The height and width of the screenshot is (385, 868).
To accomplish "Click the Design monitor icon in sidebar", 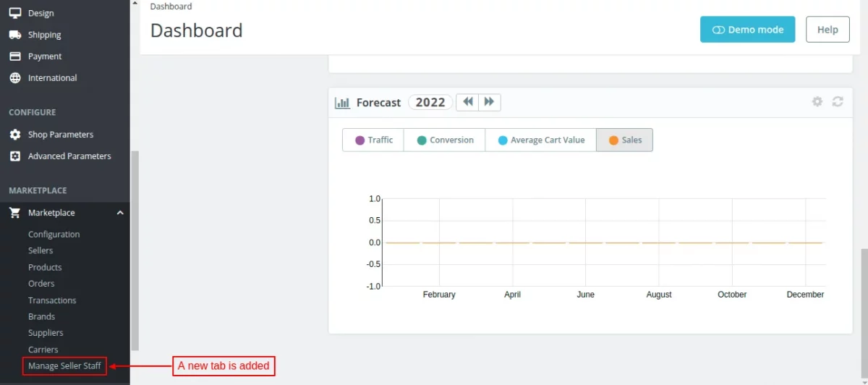I will coord(14,13).
